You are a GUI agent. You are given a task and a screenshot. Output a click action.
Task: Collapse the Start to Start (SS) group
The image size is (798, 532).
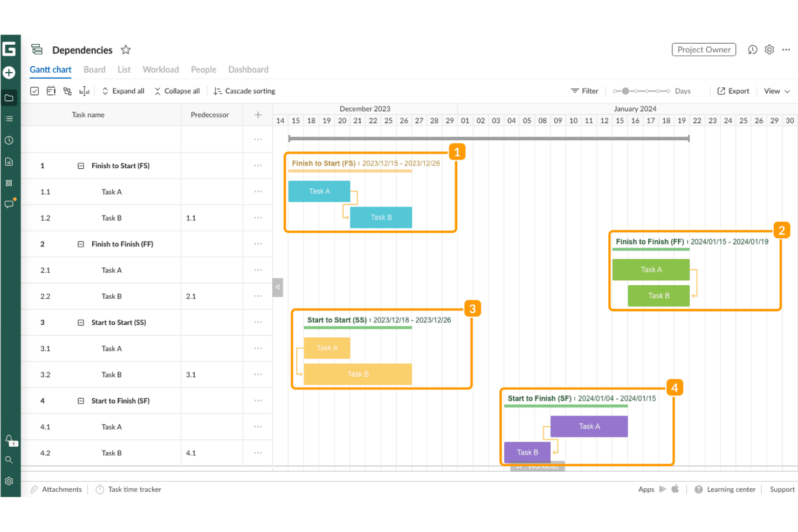(x=81, y=322)
